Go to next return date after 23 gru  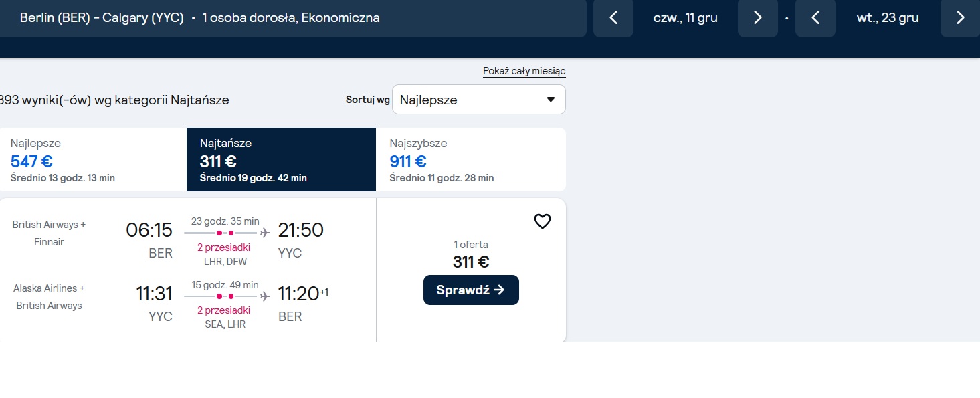(960, 18)
